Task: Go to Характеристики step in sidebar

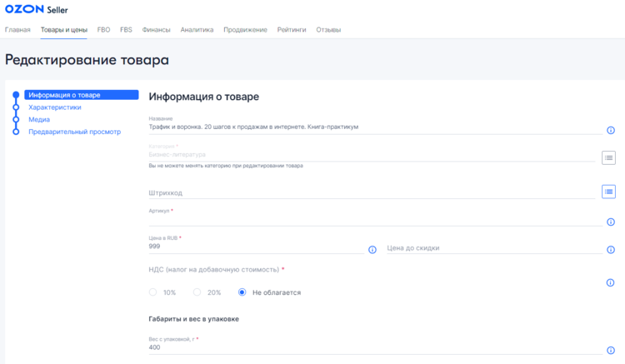Action: click(55, 107)
